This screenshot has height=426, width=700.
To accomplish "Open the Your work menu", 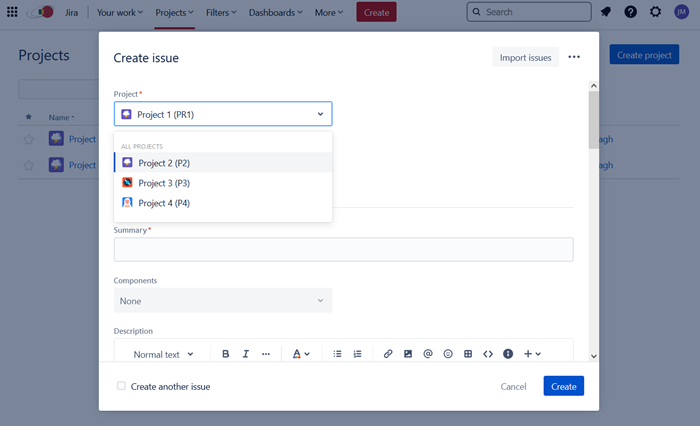I will coord(120,13).
